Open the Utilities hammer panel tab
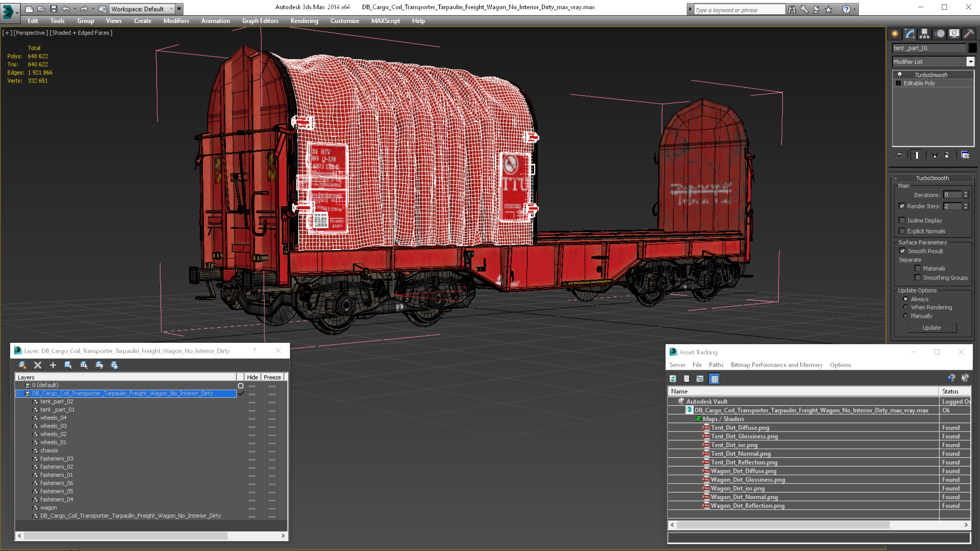 pos(969,33)
